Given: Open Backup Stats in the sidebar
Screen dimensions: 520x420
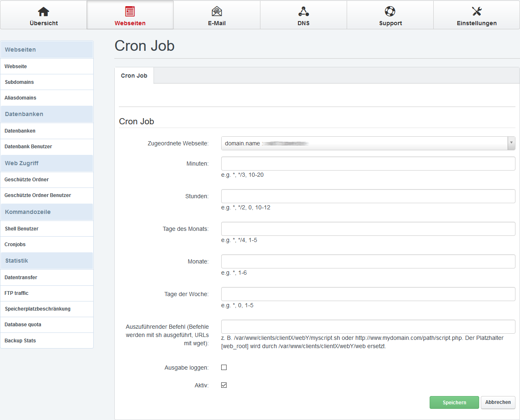Looking at the screenshot, I should pos(20,341).
